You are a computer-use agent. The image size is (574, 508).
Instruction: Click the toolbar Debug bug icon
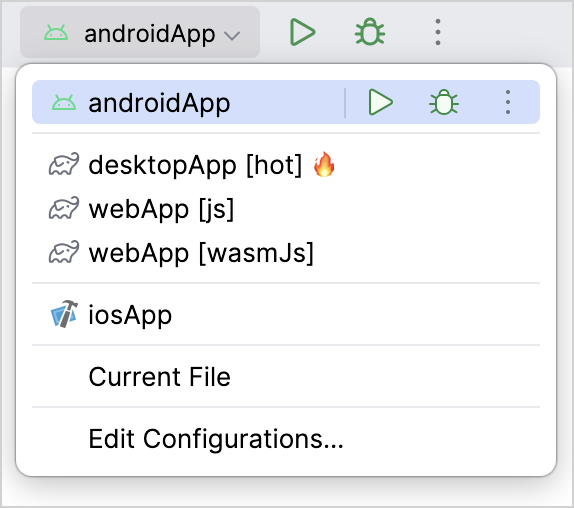coord(370,33)
